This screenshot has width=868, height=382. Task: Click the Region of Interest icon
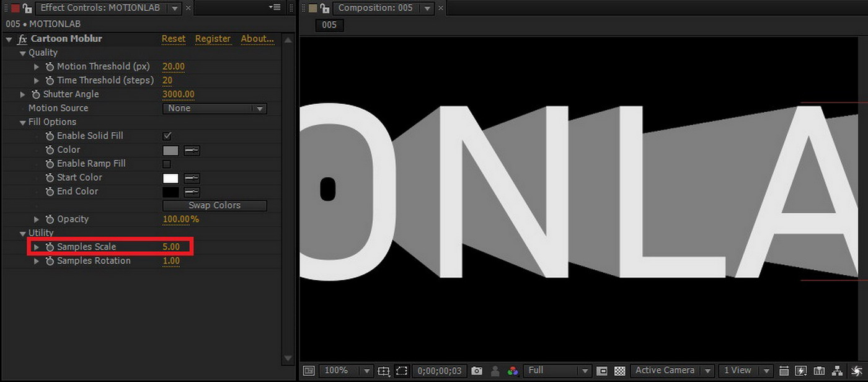(x=601, y=371)
